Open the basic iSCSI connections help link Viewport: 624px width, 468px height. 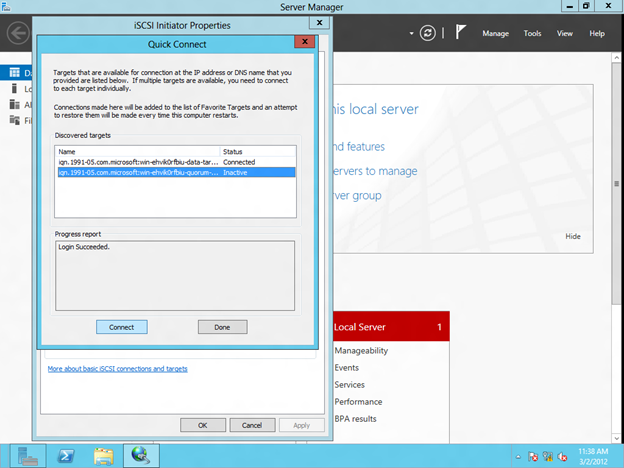pos(117,369)
